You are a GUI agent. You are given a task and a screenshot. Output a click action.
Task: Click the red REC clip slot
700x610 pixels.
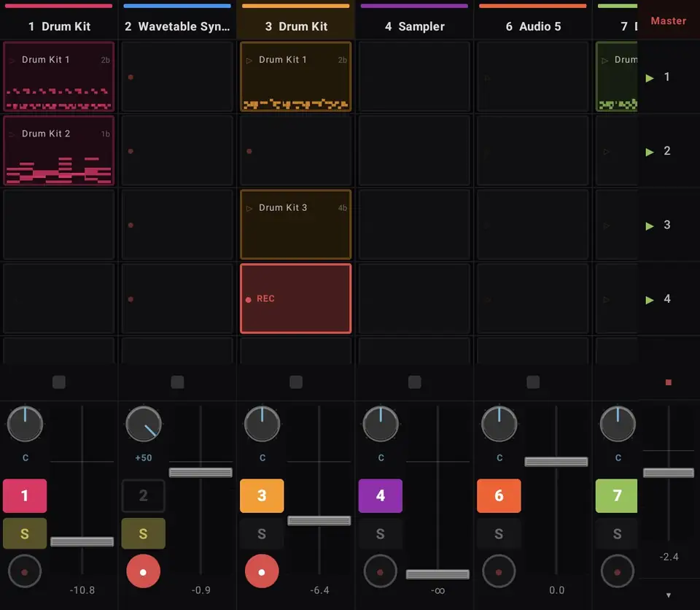click(295, 298)
